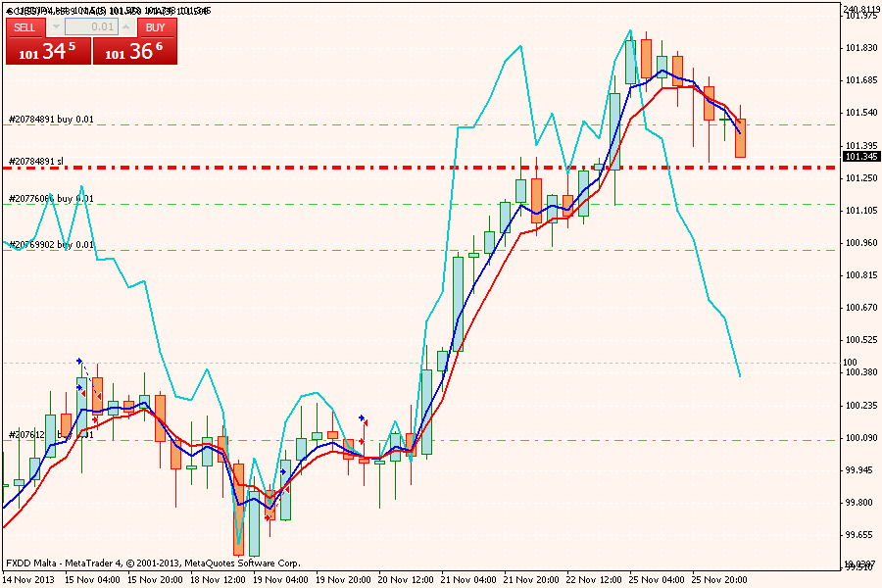Click the 0.01 volume input field
This screenshot has width=882, height=588.
point(91,27)
